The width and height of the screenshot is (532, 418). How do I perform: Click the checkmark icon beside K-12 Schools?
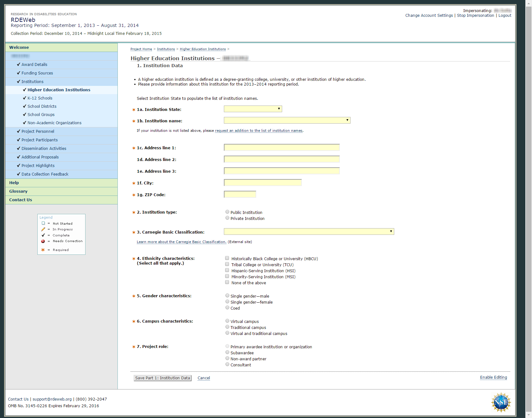(24, 98)
